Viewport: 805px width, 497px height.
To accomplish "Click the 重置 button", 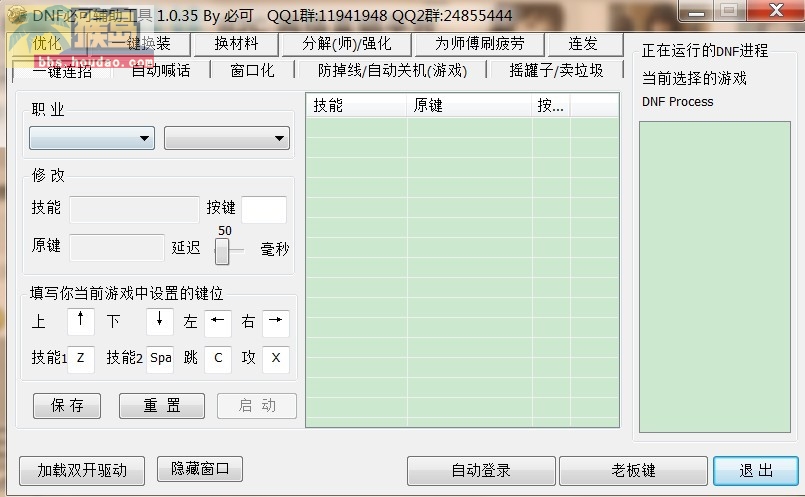I will 162,406.
